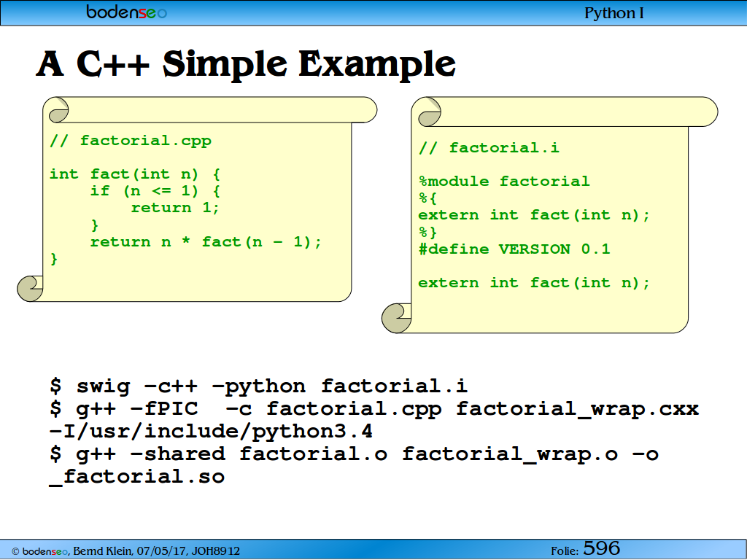Click the '_factorial.so' output filename

pyautogui.click(x=137, y=477)
